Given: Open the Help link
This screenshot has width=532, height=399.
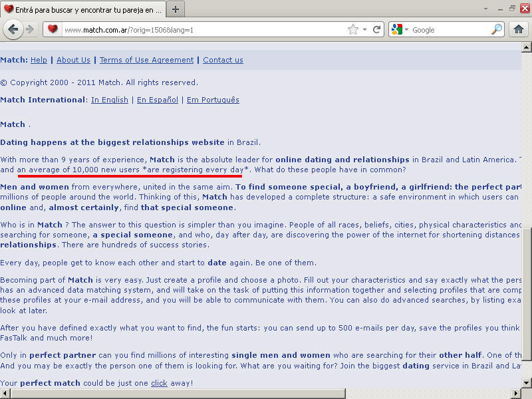Looking at the screenshot, I should click(x=39, y=60).
